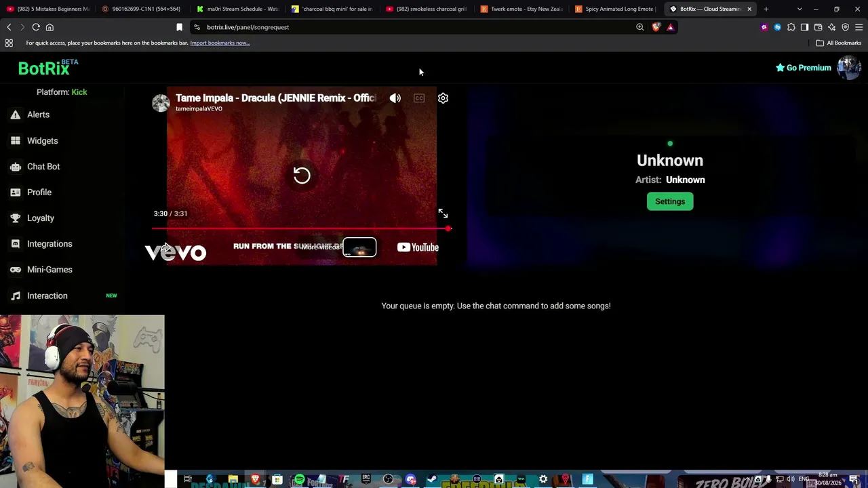Reload the current page
Viewport: 868px width, 488px height.
pos(36,27)
